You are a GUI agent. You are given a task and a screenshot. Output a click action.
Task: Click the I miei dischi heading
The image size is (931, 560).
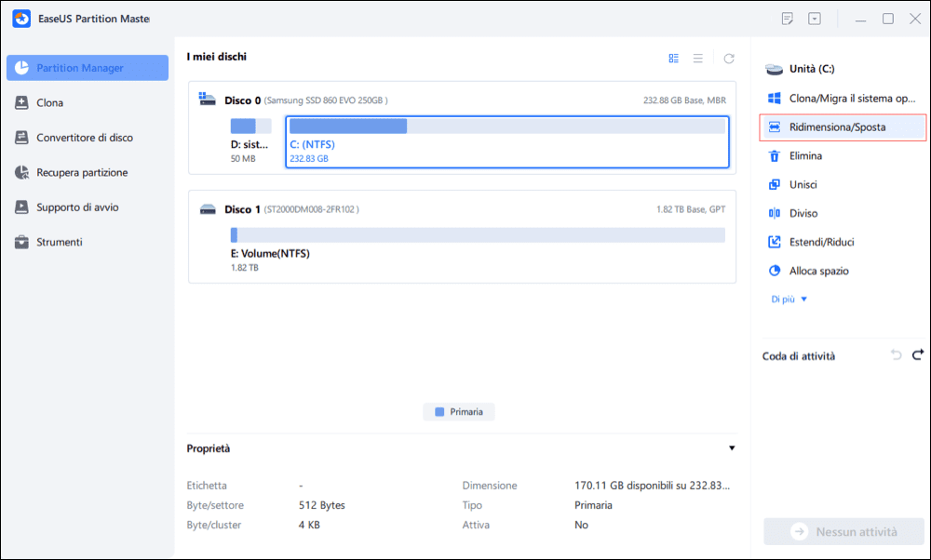pos(216,57)
